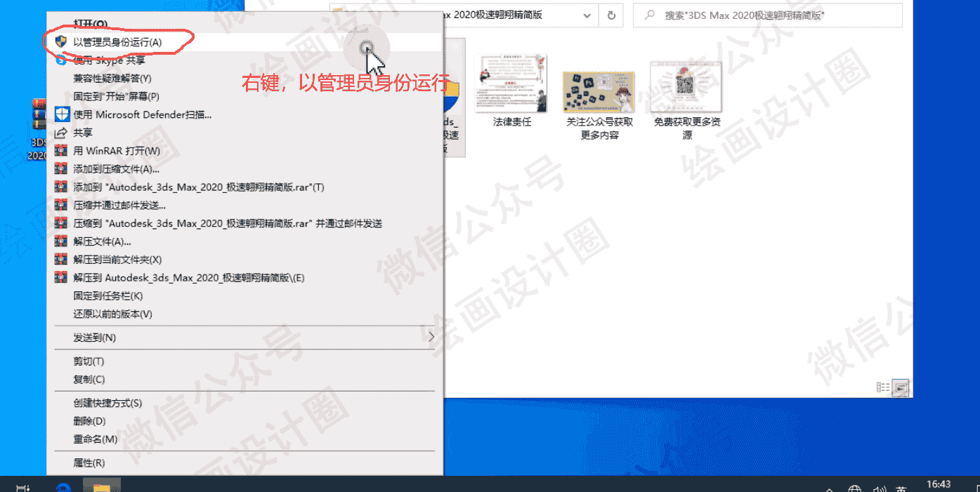This screenshot has height=492, width=980.
Task: Open the network globe icon in the tray
Action: tap(855, 488)
